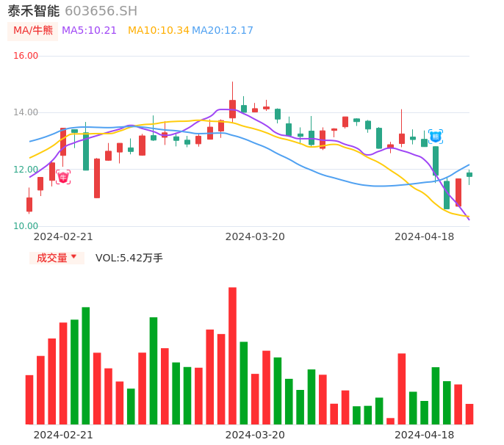The image size is (504, 445).
Task: Toggle the MA10 moving average label
Action: (x=158, y=31)
